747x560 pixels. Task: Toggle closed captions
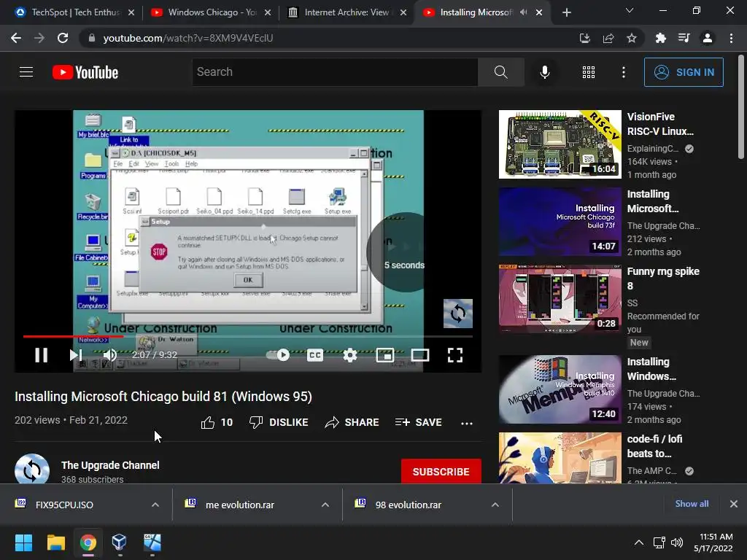point(315,355)
